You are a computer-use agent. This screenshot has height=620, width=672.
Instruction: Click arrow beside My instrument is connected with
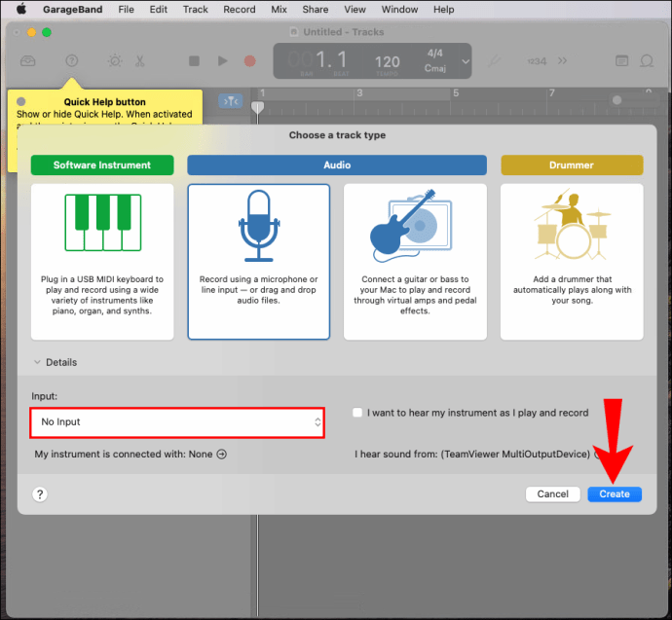(222, 454)
